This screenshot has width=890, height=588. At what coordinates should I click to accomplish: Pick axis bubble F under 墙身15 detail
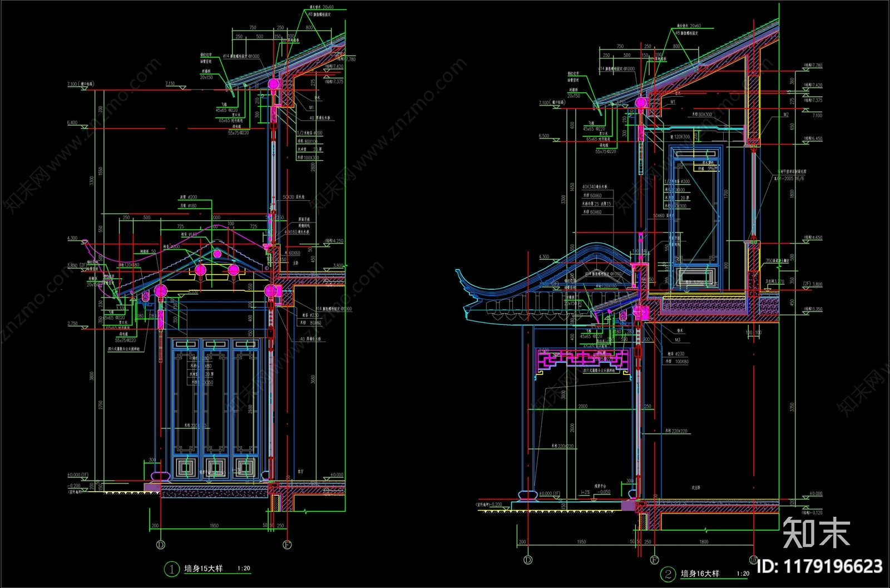(288, 544)
